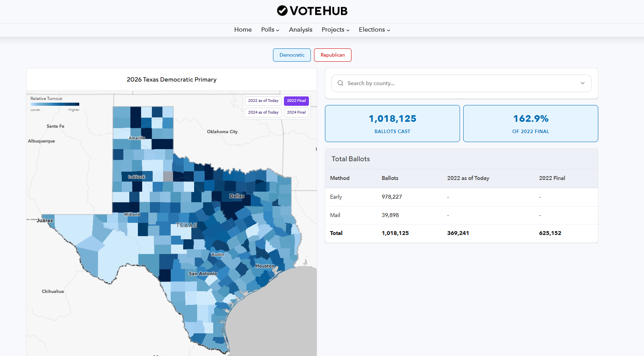Click the search magnifier icon
Viewport: 644px width, 356px height.
[341, 83]
